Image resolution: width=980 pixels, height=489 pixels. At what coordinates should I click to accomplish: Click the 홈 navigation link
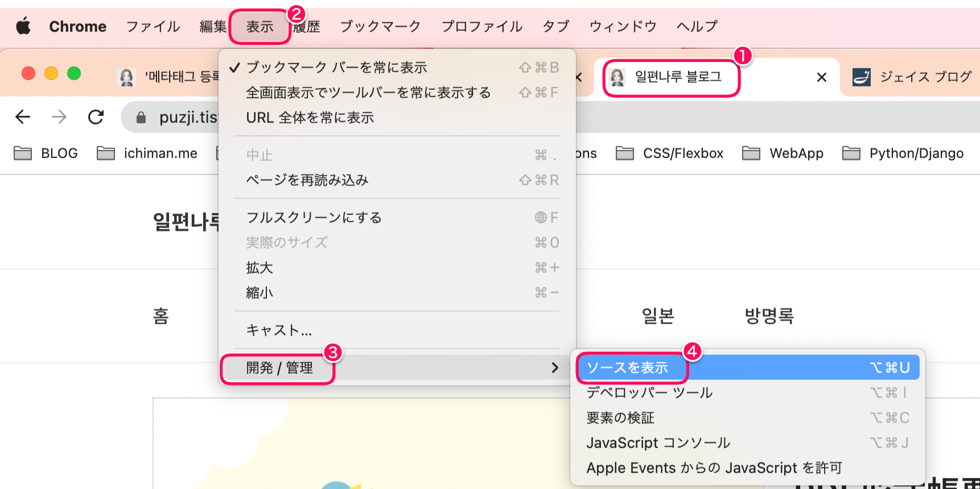click(161, 316)
